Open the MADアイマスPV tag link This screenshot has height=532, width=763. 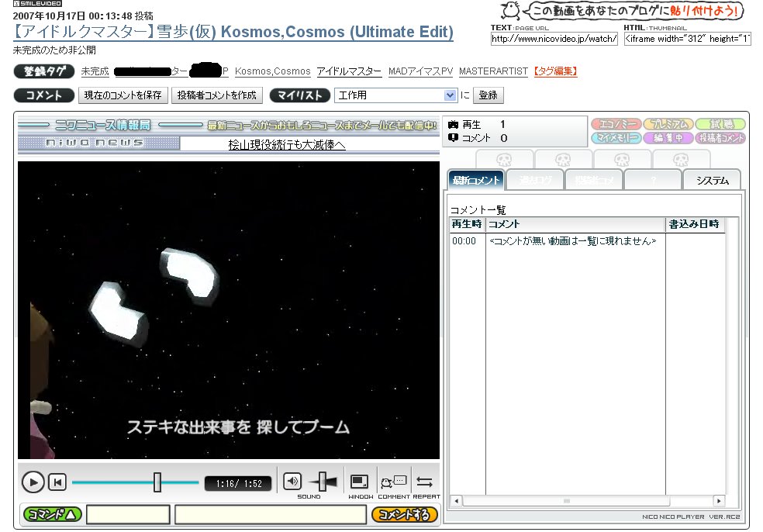pyautogui.click(x=420, y=71)
